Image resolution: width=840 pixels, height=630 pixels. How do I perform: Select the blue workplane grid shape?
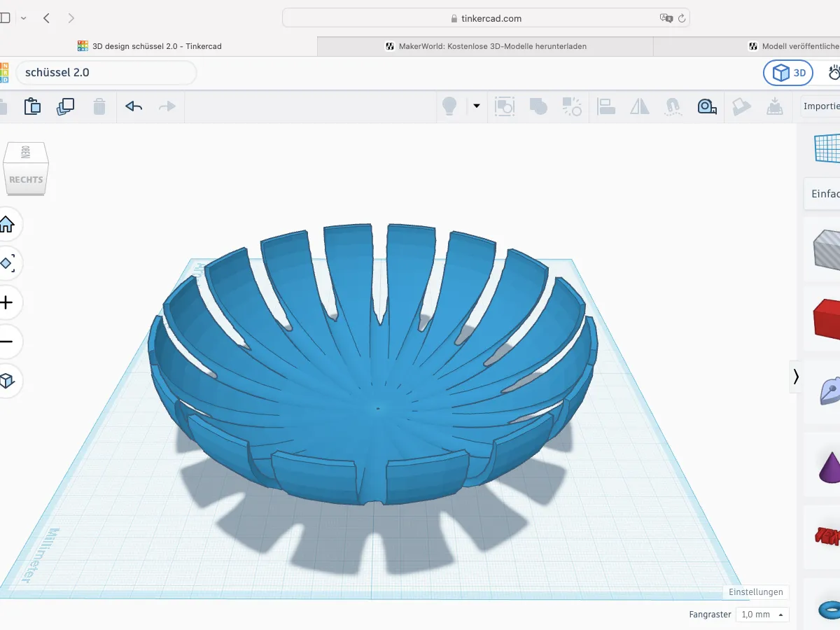click(827, 148)
